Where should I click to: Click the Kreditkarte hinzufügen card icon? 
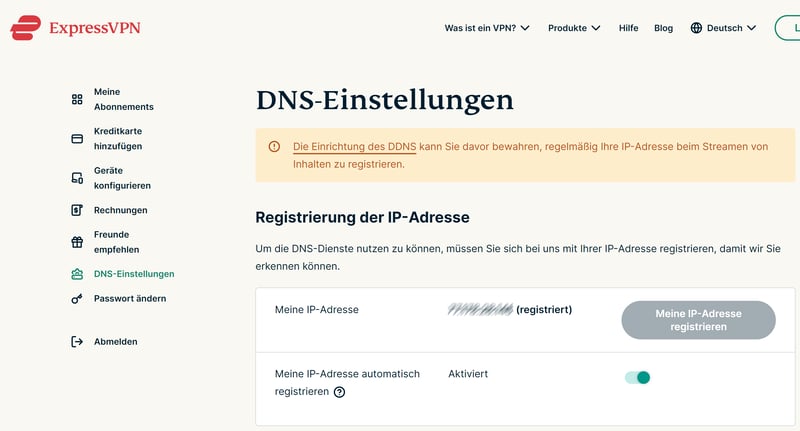tap(77, 139)
